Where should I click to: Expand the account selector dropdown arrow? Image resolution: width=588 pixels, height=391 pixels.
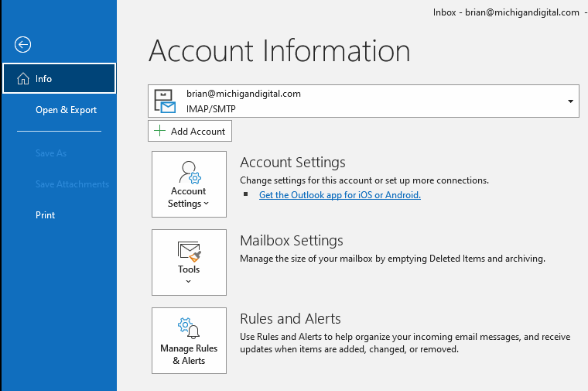570,101
